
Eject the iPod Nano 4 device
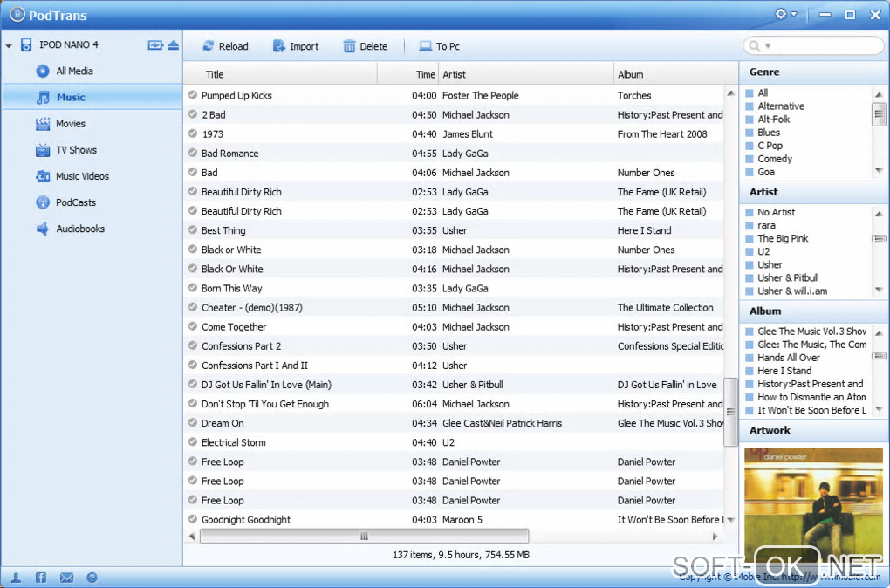tap(173, 44)
